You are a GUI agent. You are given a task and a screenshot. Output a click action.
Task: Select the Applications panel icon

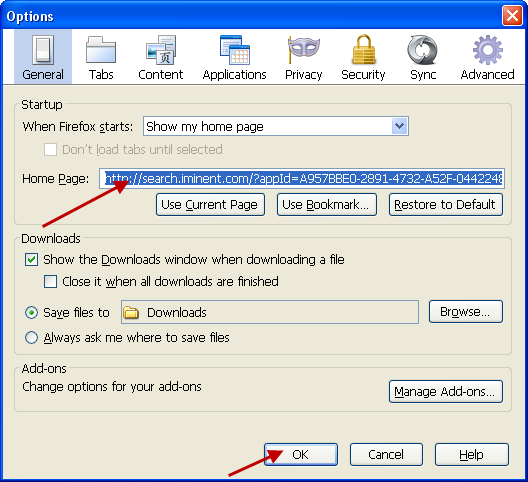click(x=235, y=50)
